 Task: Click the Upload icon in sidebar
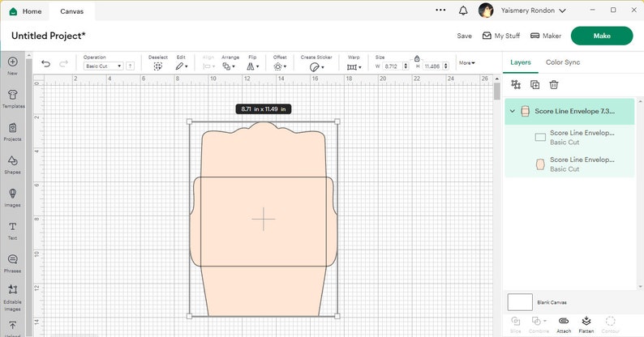coord(12,326)
